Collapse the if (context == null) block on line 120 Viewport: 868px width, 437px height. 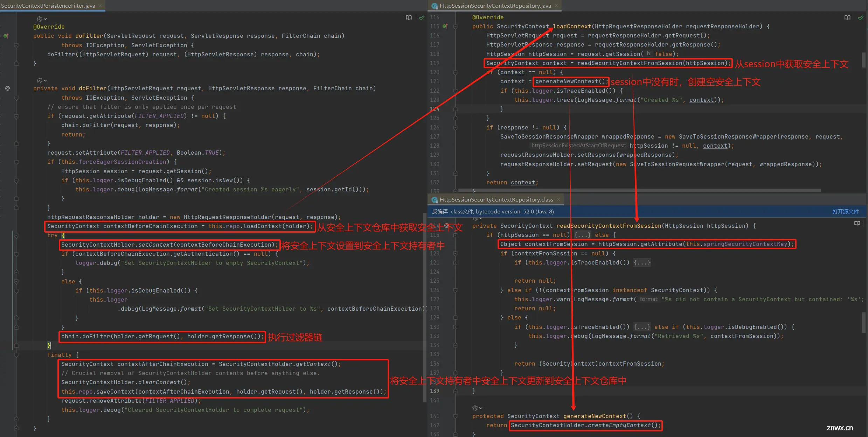point(455,72)
